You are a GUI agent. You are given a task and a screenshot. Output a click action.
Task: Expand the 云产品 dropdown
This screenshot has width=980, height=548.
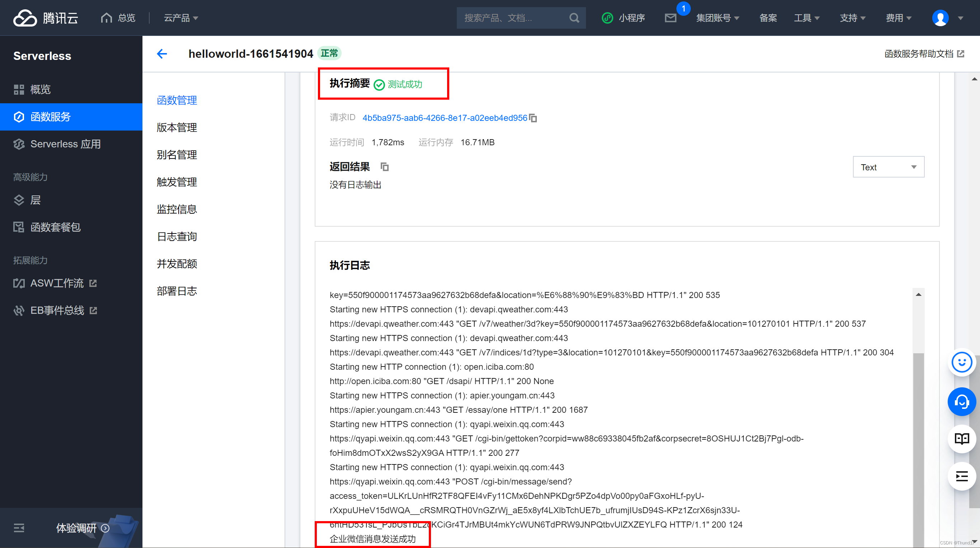tap(181, 18)
